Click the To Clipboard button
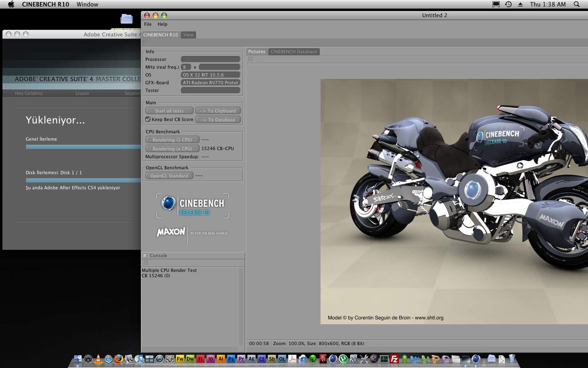Viewport: 588px width, 368px height. [x=218, y=111]
